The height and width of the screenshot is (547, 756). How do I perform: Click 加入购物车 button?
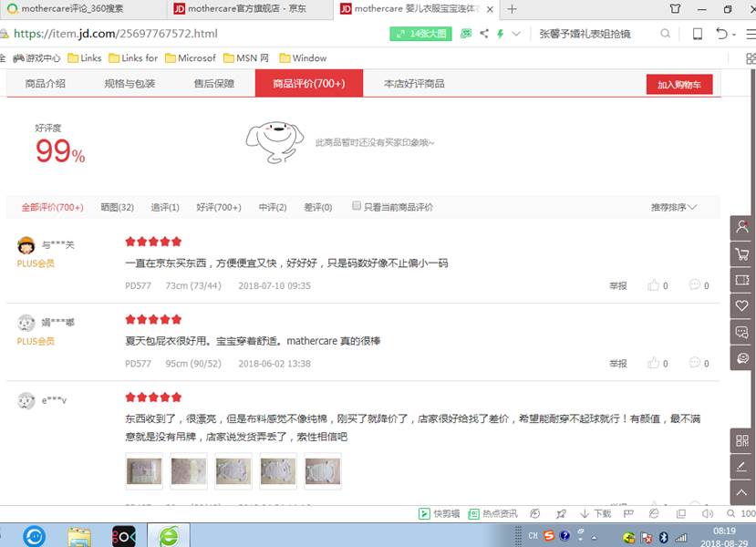[x=679, y=84]
